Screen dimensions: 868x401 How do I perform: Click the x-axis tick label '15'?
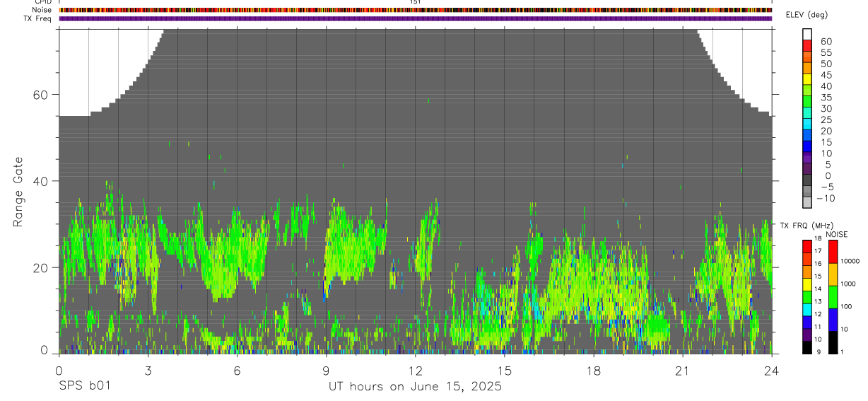point(504,371)
